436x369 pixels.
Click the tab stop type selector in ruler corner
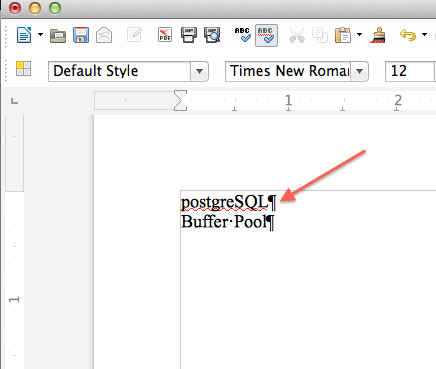coord(14,101)
